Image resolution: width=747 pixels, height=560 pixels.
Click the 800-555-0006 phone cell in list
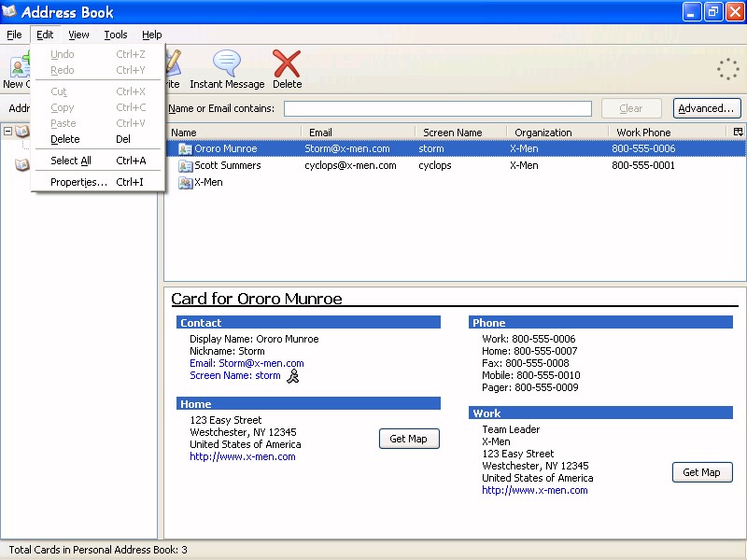643,149
